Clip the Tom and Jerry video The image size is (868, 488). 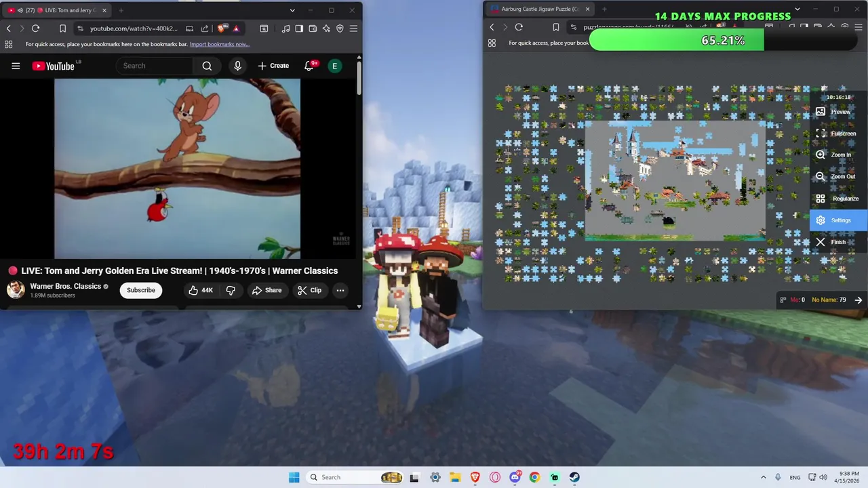[x=309, y=290]
